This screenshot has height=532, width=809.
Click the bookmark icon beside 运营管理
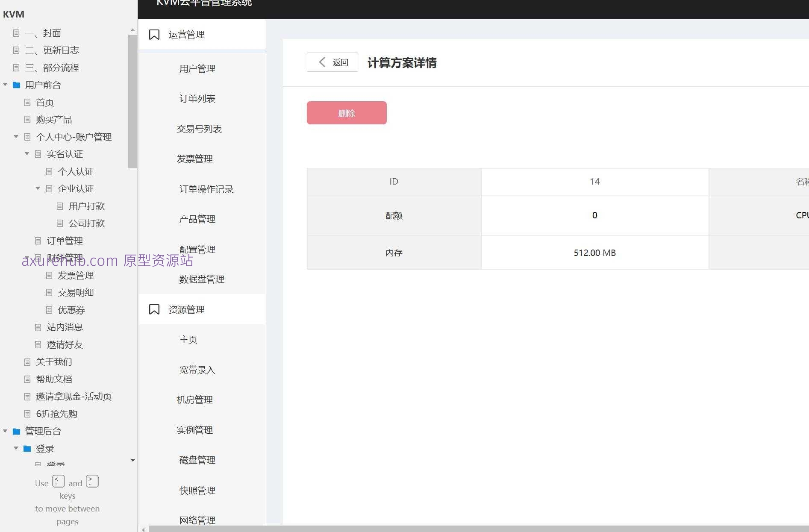tap(154, 35)
